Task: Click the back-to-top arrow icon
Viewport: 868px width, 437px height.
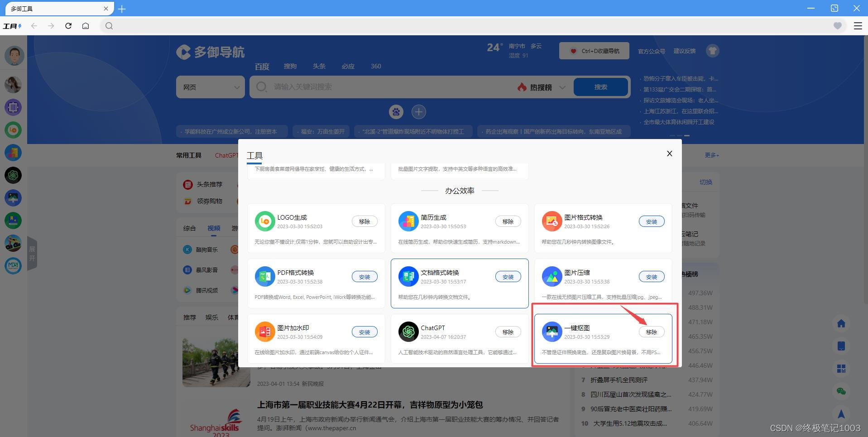Action: 841,414
